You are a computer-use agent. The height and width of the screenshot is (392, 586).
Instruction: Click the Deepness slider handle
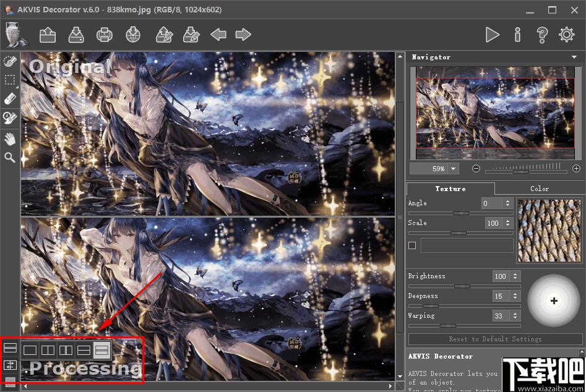click(430, 306)
